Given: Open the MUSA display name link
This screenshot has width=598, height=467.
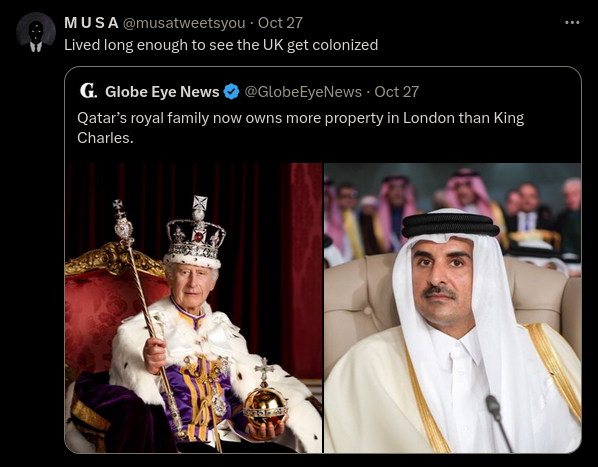Looking at the screenshot, I should tap(92, 23).
